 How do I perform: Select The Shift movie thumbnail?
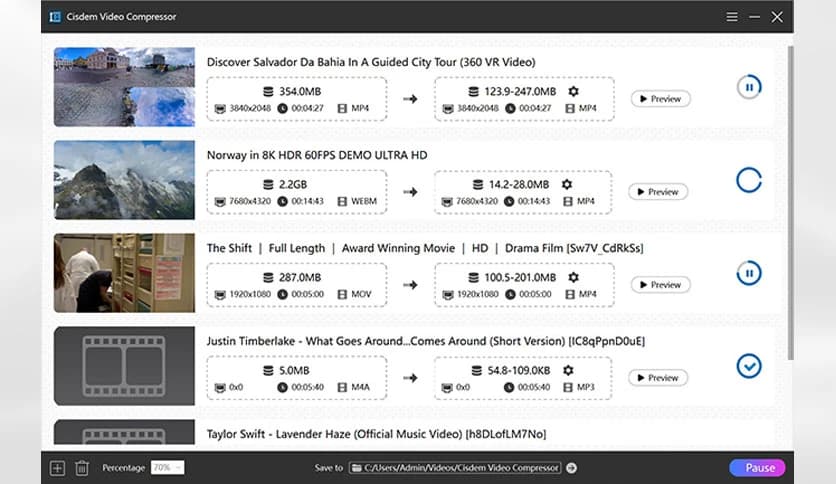coord(124,273)
